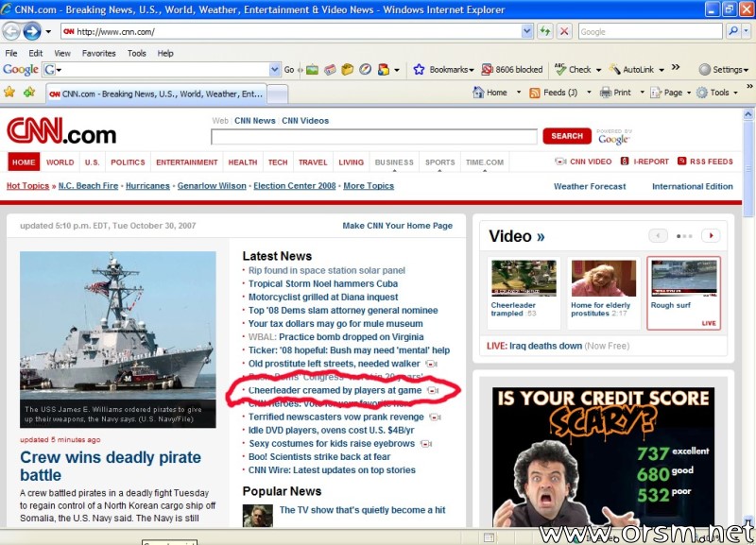Click the browser Back arrow button
Image resolution: width=756 pixels, height=545 pixels.
click(x=11, y=32)
